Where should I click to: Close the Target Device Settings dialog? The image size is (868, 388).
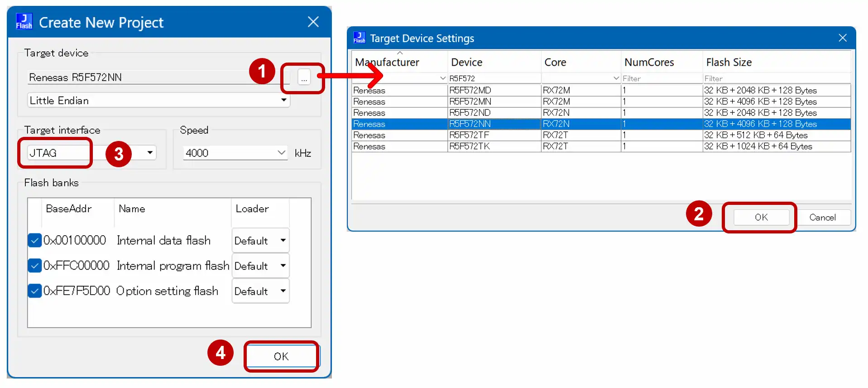[x=843, y=38]
